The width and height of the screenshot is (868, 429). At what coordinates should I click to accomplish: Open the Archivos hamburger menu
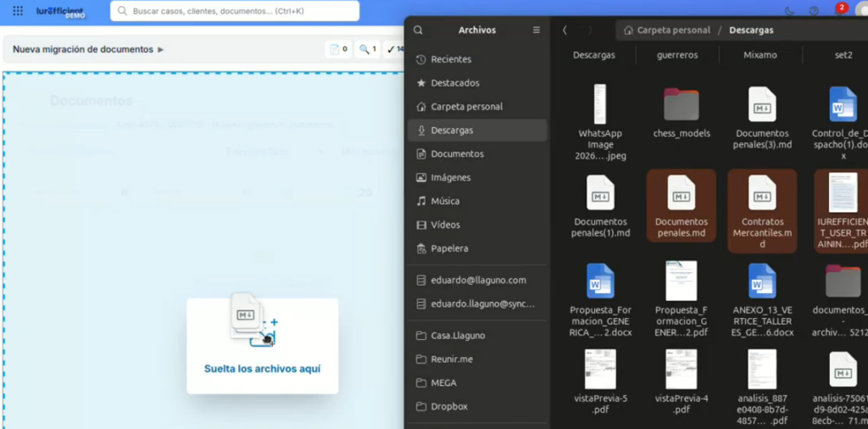click(x=537, y=30)
